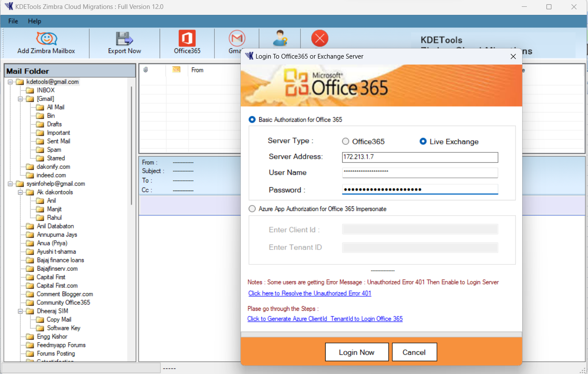This screenshot has width=588, height=374.
Task: Click the All Mail folder icon
Action: [40, 107]
